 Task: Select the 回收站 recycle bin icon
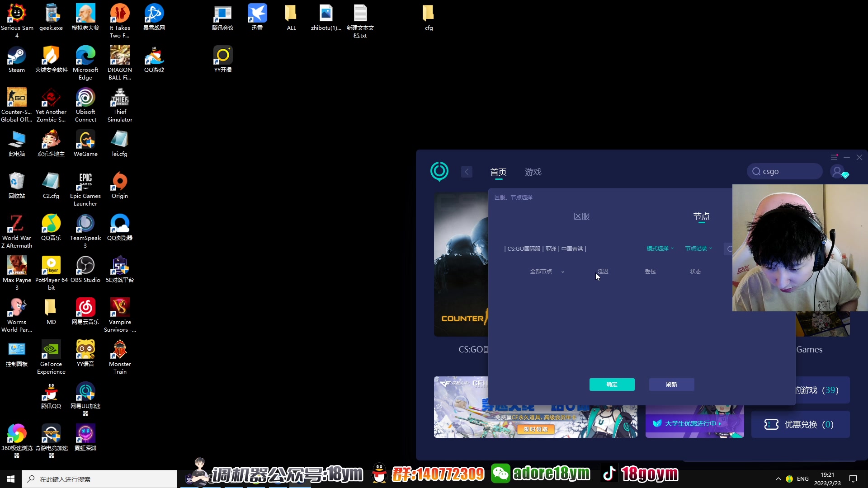(17, 185)
